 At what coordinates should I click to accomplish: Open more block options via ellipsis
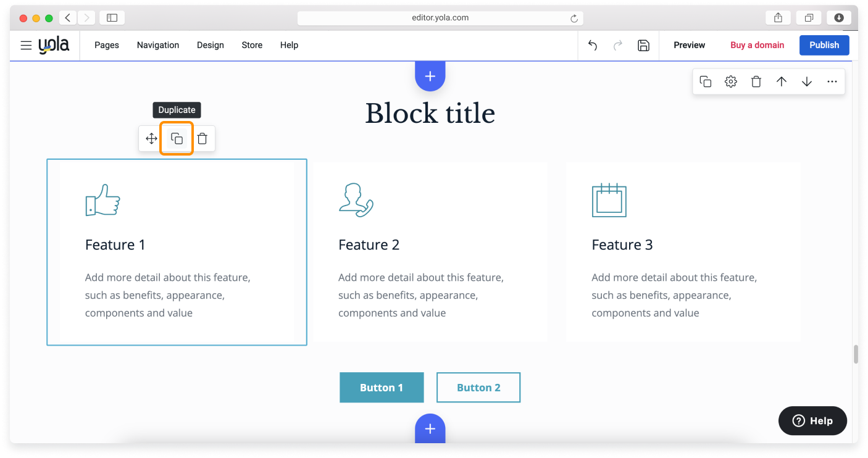point(832,81)
